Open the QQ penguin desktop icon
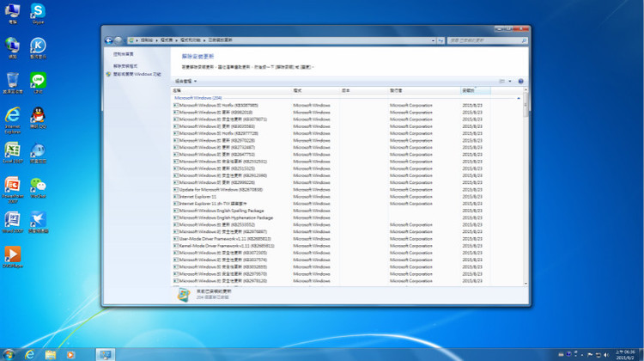The width and height of the screenshot is (644, 361). [x=38, y=115]
